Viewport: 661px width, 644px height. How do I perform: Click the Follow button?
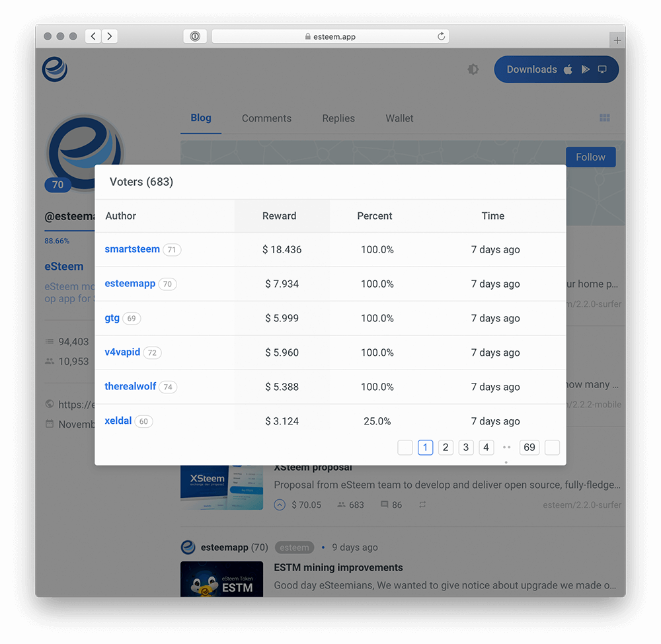(590, 157)
